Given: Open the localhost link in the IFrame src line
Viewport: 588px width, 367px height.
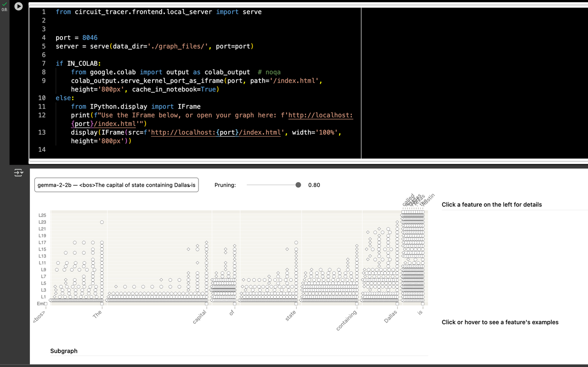Looking at the screenshot, I should click(x=216, y=132).
